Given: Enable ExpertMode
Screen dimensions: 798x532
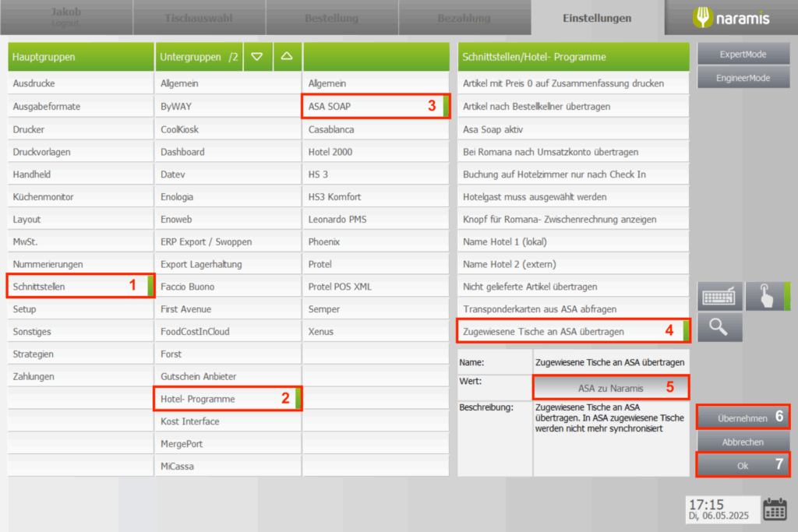Looking at the screenshot, I should (x=743, y=55).
